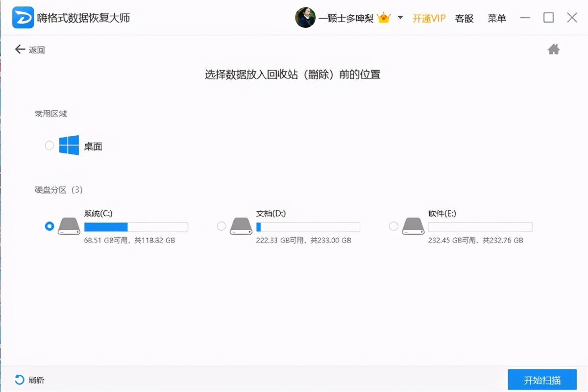
Task: Select the 软件(E:) partition radio button
Action: (393, 226)
